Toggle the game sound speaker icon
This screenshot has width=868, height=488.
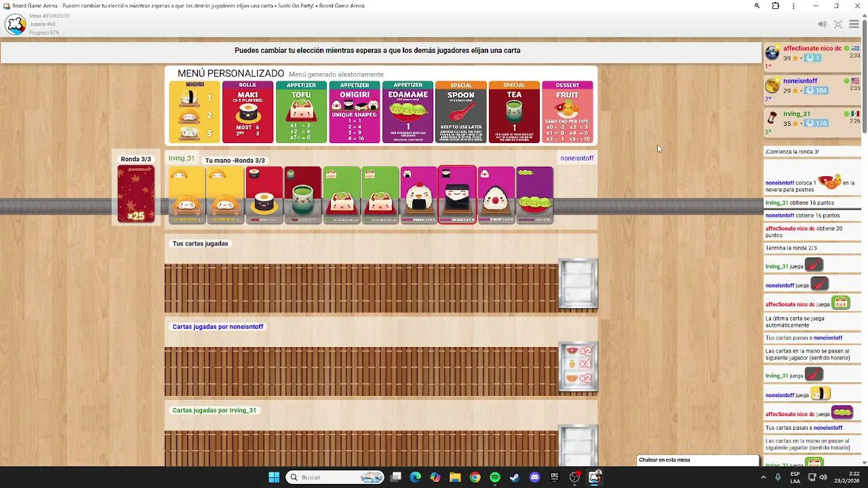(x=822, y=24)
